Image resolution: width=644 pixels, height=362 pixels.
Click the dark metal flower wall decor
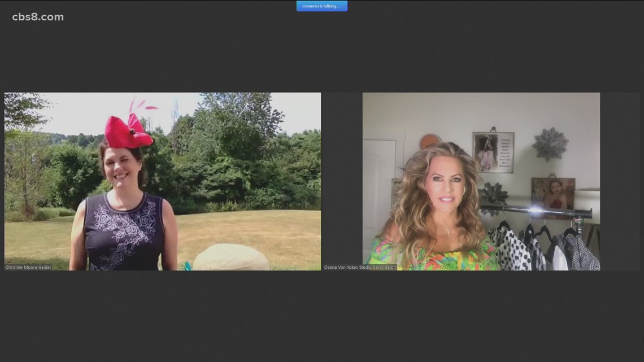click(x=493, y=195)
